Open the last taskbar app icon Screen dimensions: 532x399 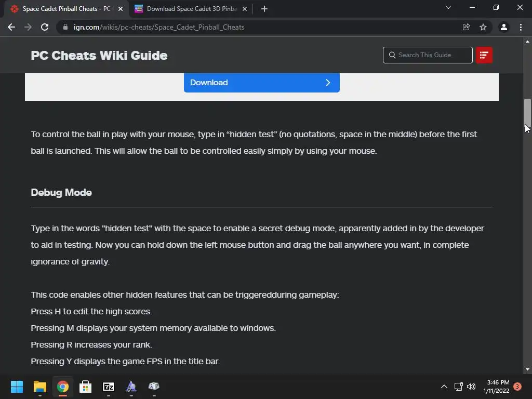coord(154,387)
